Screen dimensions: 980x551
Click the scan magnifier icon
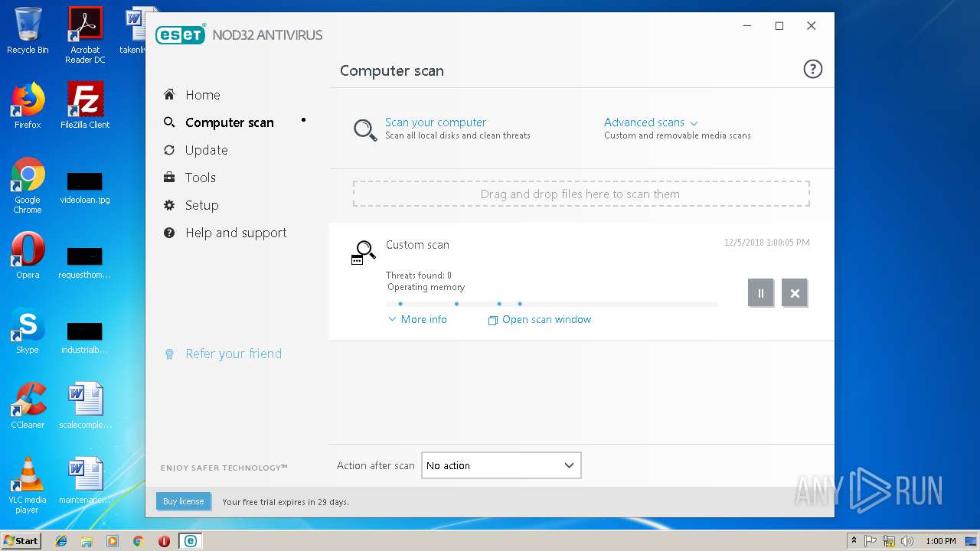[364, 129]
